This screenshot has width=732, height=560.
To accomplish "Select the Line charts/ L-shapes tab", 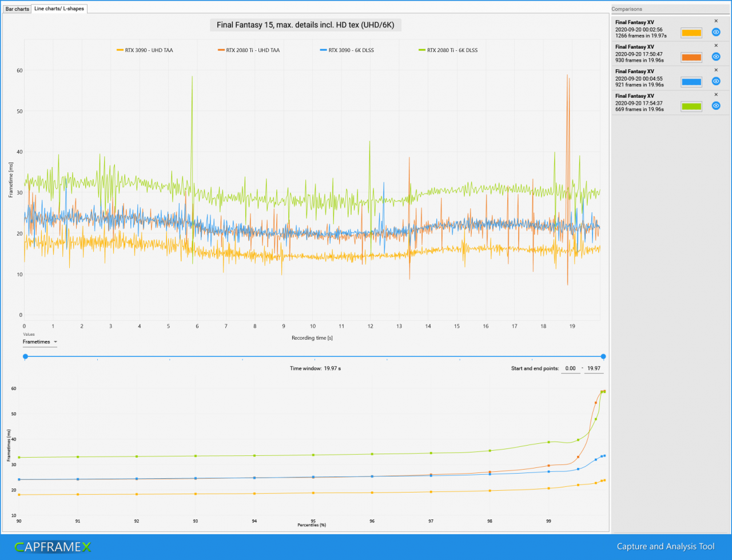I will pos(59,9).
